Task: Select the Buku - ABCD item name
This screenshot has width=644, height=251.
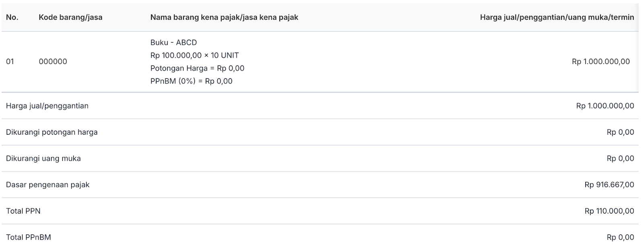Action: coord(173,42)
